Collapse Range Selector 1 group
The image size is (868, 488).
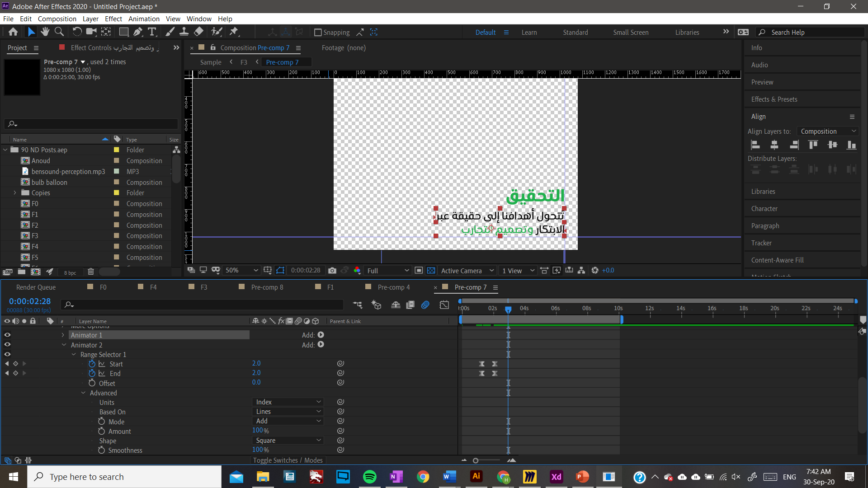point(74,355)
